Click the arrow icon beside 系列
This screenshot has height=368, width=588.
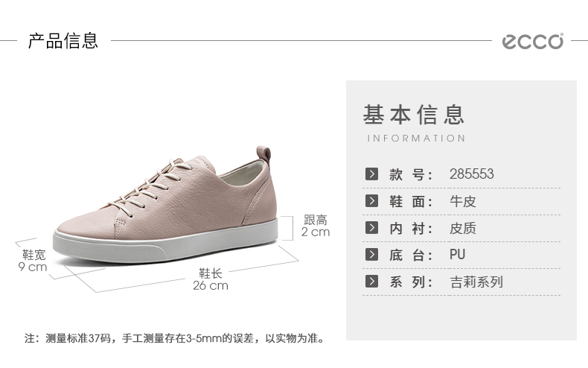pos(371,282)
